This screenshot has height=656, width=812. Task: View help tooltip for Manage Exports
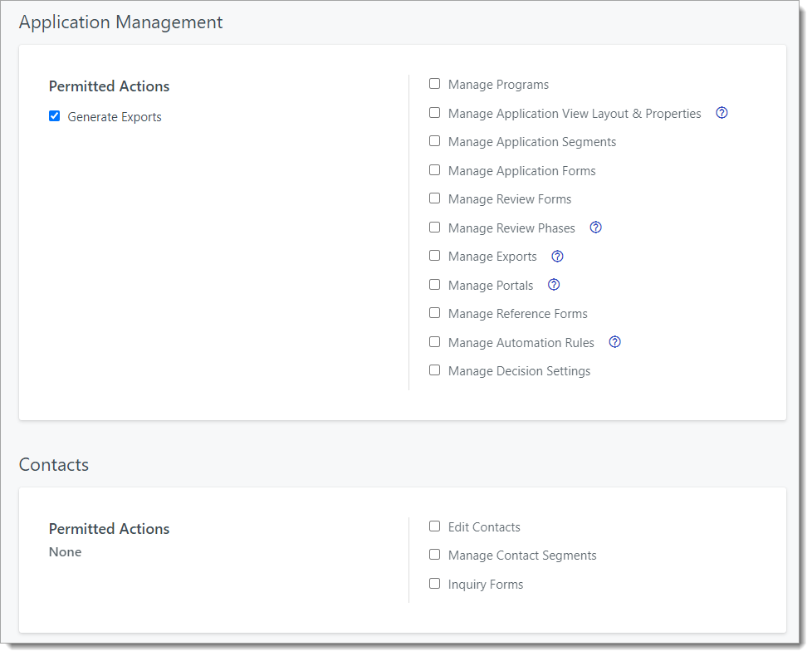point(557,256)
